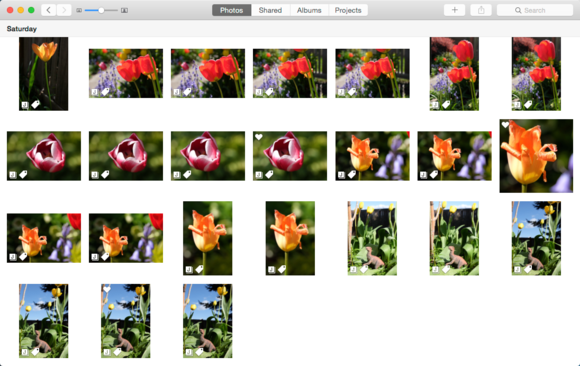Click J badge on first pink tulip photo
Screen dimensions: 580x366
point(13,175)
